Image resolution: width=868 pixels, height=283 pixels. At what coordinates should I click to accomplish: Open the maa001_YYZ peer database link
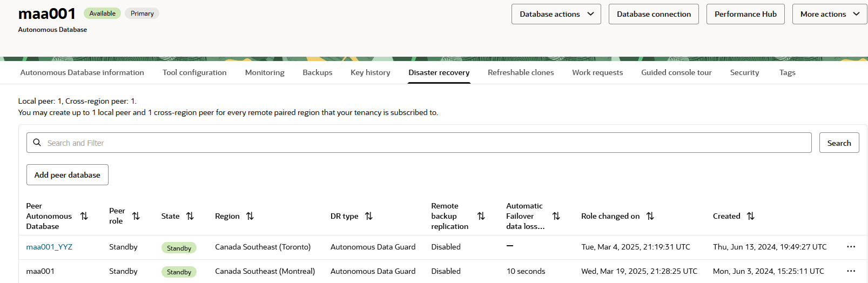point(49,247)
